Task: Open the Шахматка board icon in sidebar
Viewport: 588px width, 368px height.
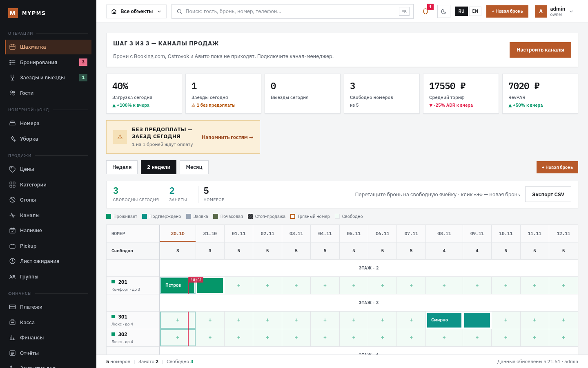Action: coord(13,47)
